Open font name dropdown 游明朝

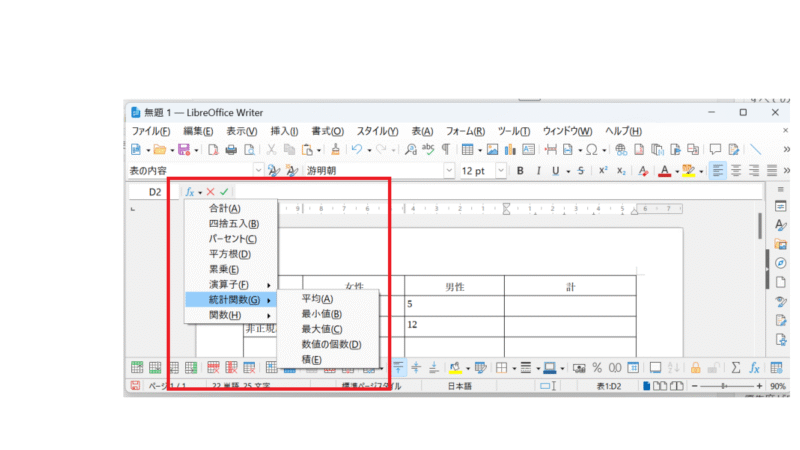coord(449,170)
